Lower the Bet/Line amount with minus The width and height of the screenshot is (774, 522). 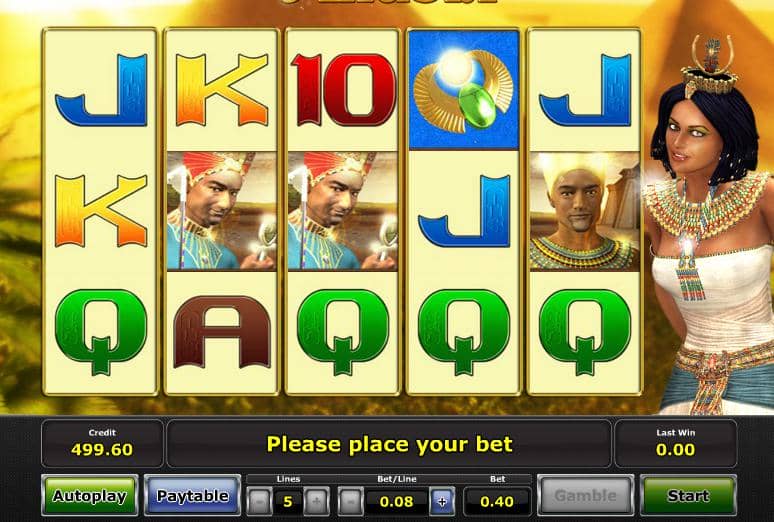[350, 502]
